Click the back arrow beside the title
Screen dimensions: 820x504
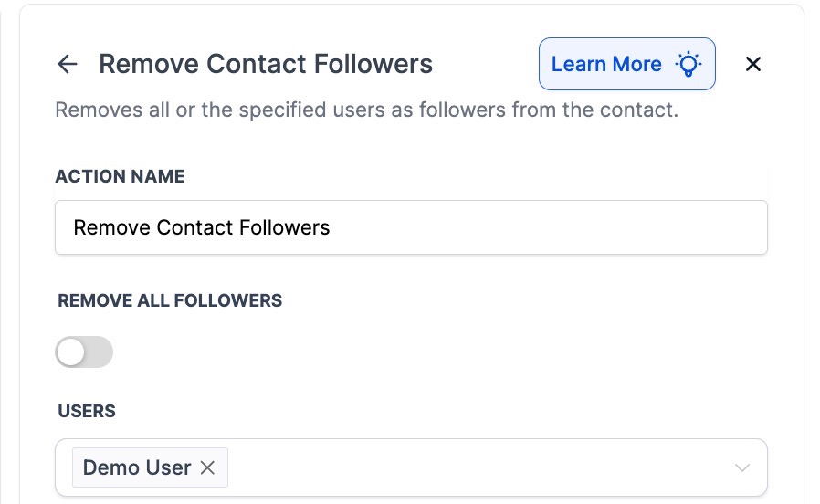[67, 64]
